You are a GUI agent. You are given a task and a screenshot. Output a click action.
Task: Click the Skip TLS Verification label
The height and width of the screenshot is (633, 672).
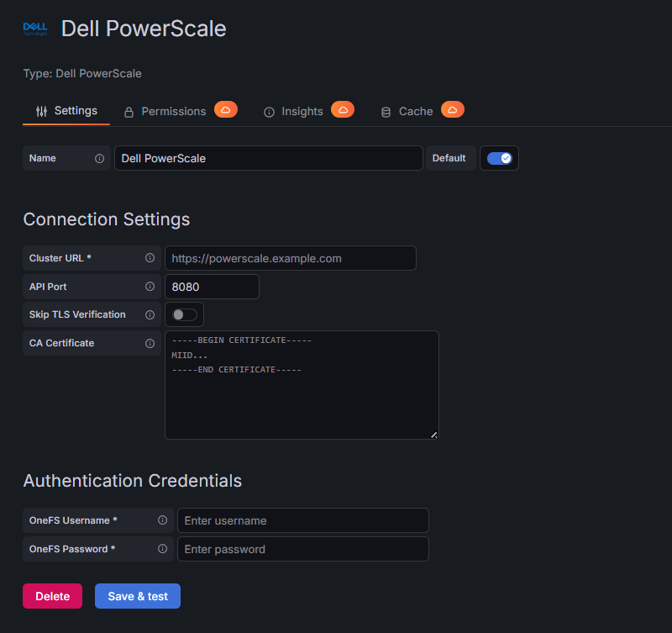coord(77,314)
